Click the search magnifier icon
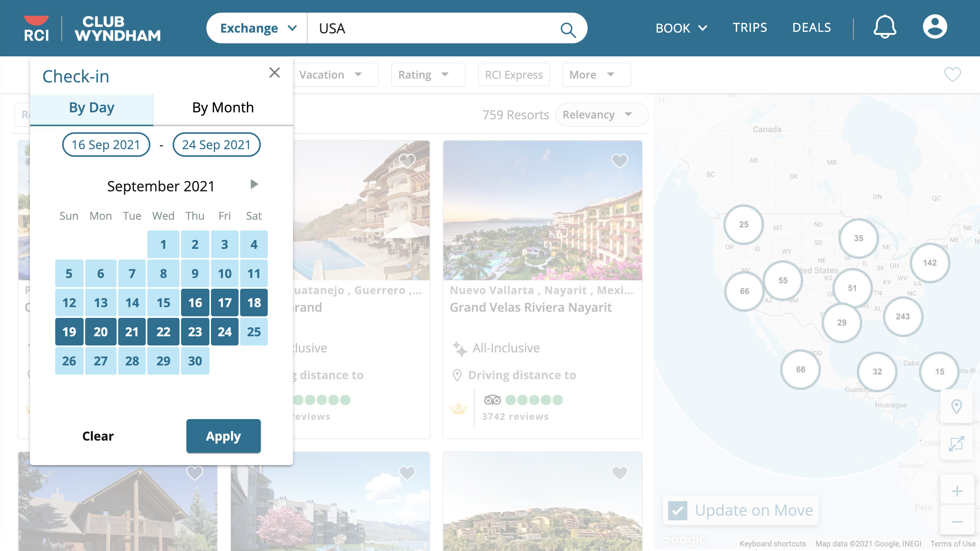This screenshot has height=551, width=980. click(568, 29)
